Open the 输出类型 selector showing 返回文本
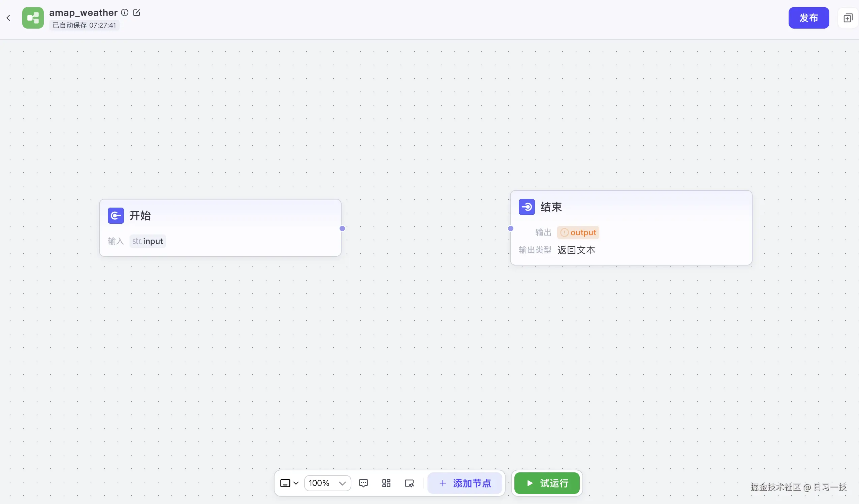 tap(576, 250)
